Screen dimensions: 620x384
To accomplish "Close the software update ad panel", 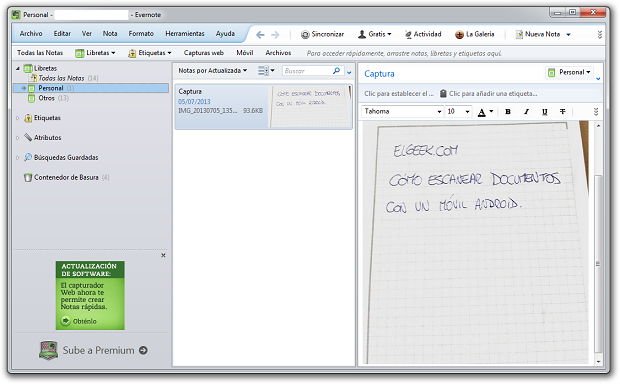I will [163, 255].
